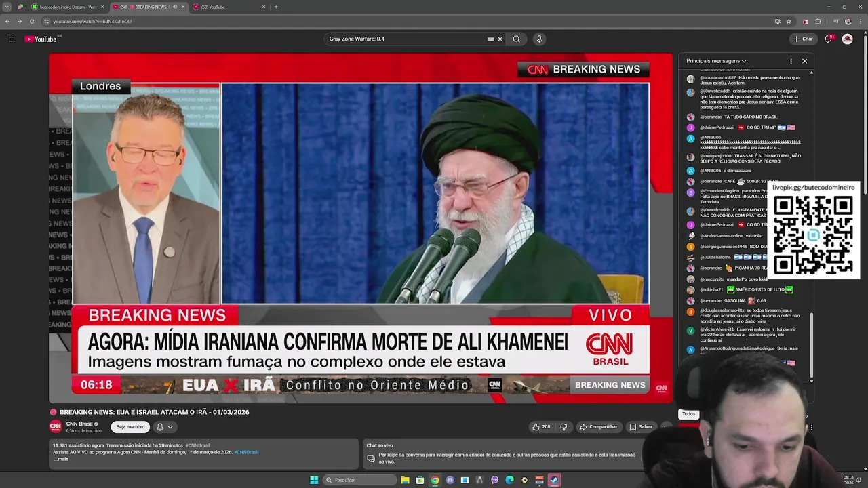Image resolution: width=868 pixels, height=488 pixels.
Task: Close the butecodomineiro Stream tab
Action: (x=102, y=7)
